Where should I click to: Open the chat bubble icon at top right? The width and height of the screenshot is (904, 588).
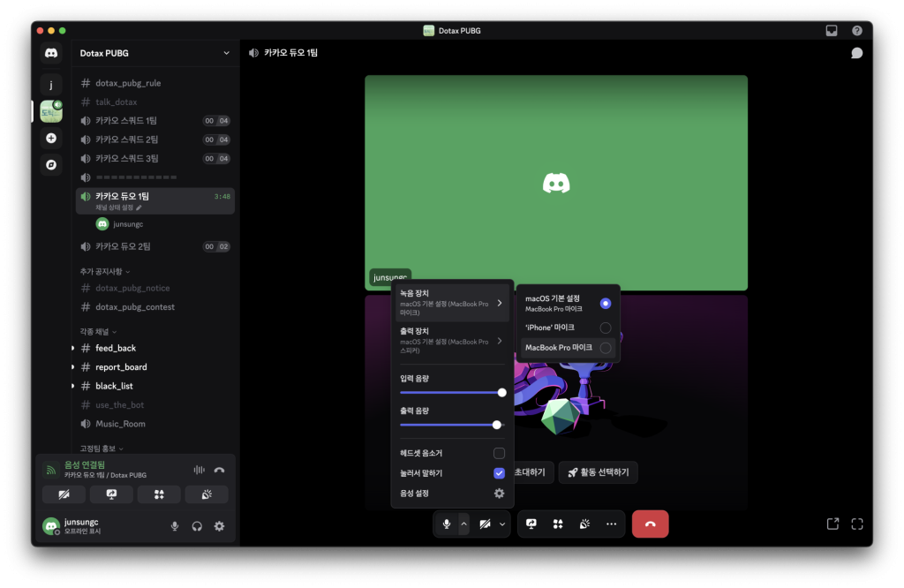[x=855, y=53]
